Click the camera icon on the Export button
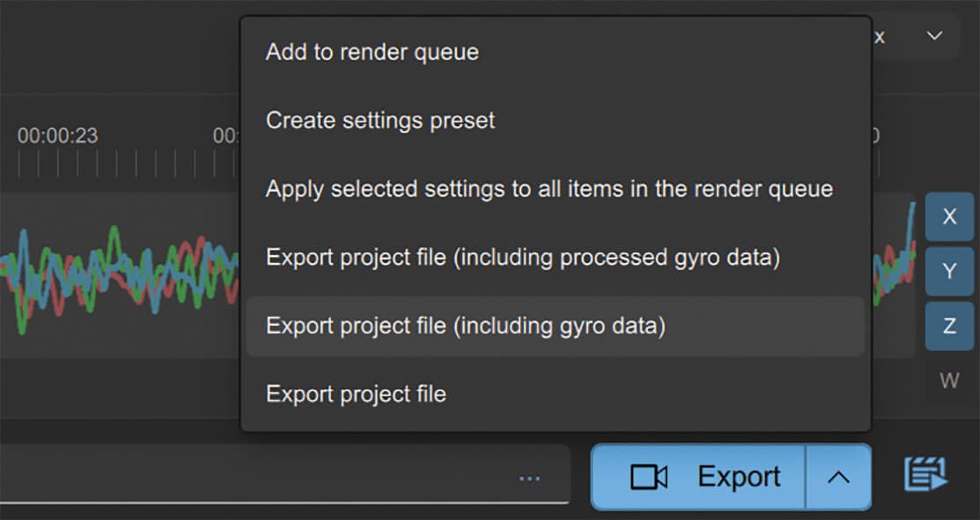This screenshot has height=520, width=980. coord(649,476)
